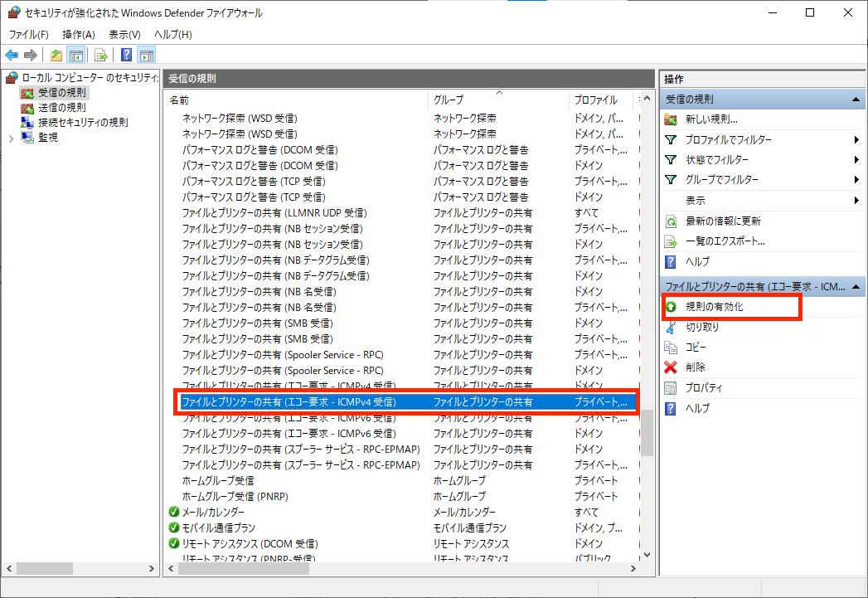The width and height of the screenshot is (868, 598).
Task: Open the 操作(A) menu
Action: tap(79, 34)
